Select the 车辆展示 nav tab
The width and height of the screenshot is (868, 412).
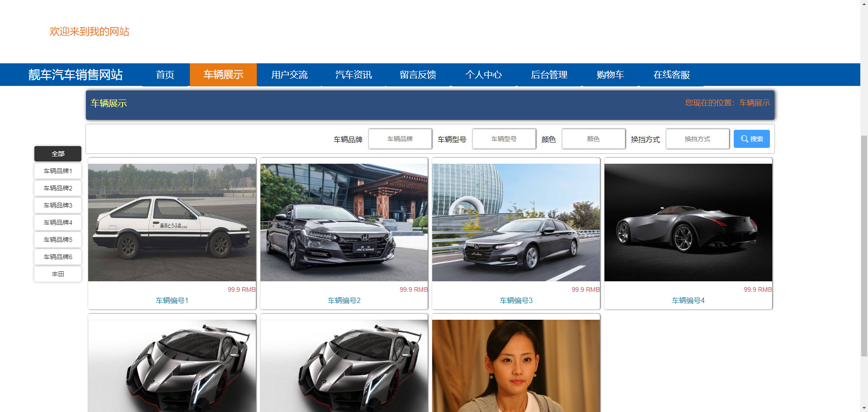223,75
